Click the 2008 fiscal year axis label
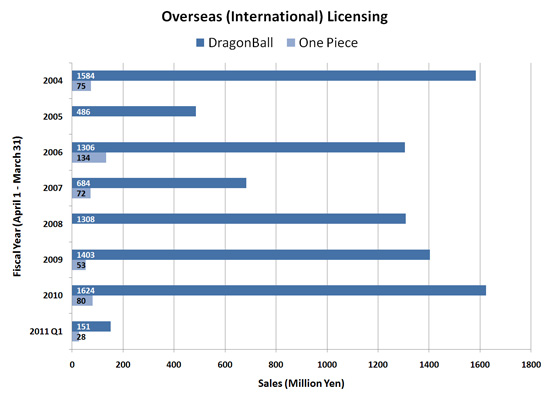Image resolution: width=550 pixels, height=400 pixels. click(x=53, y=224)
